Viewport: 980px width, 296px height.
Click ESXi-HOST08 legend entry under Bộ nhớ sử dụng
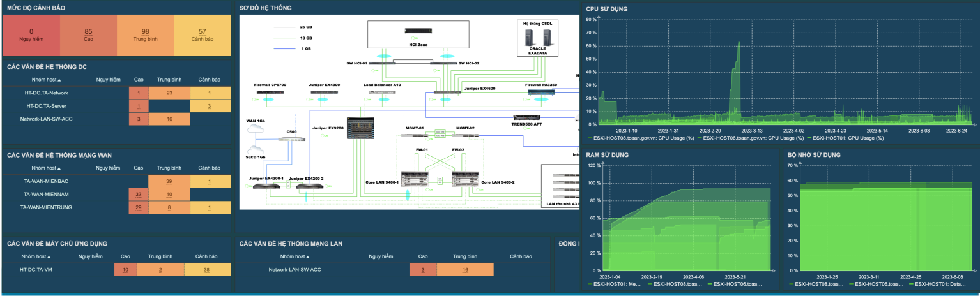(x=818, y=284)
